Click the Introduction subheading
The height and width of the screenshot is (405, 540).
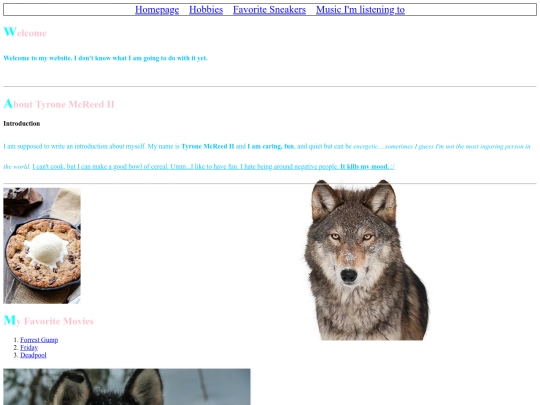tap(22, 123)
